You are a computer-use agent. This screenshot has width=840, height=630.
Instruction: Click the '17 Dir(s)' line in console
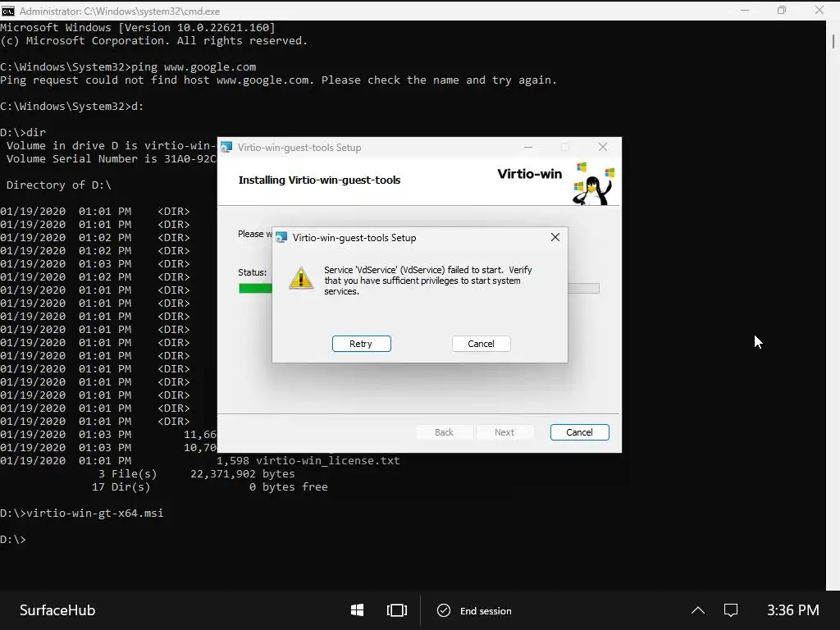[x=121, y=487]
